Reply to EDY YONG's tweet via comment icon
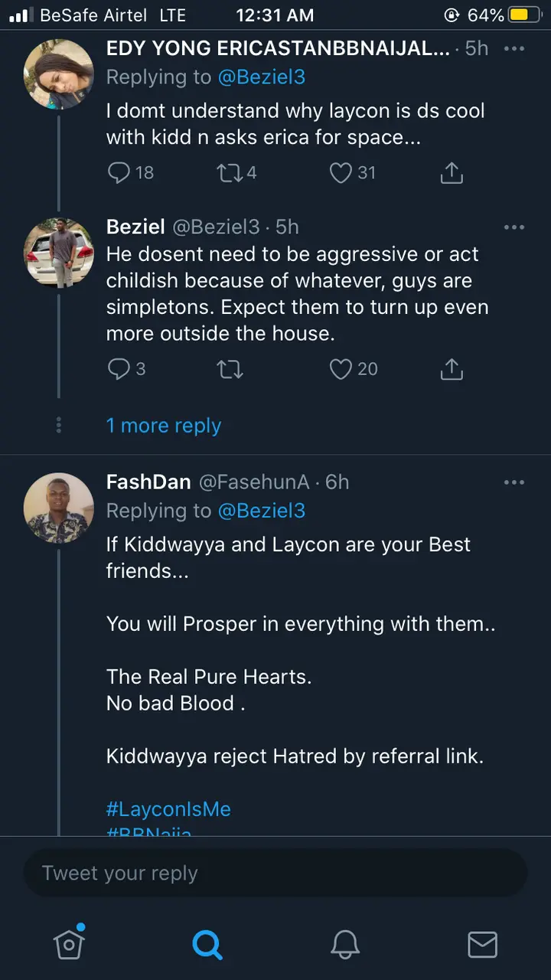The width and height of the screenshot is (551, 980). [x=119, y=172]
